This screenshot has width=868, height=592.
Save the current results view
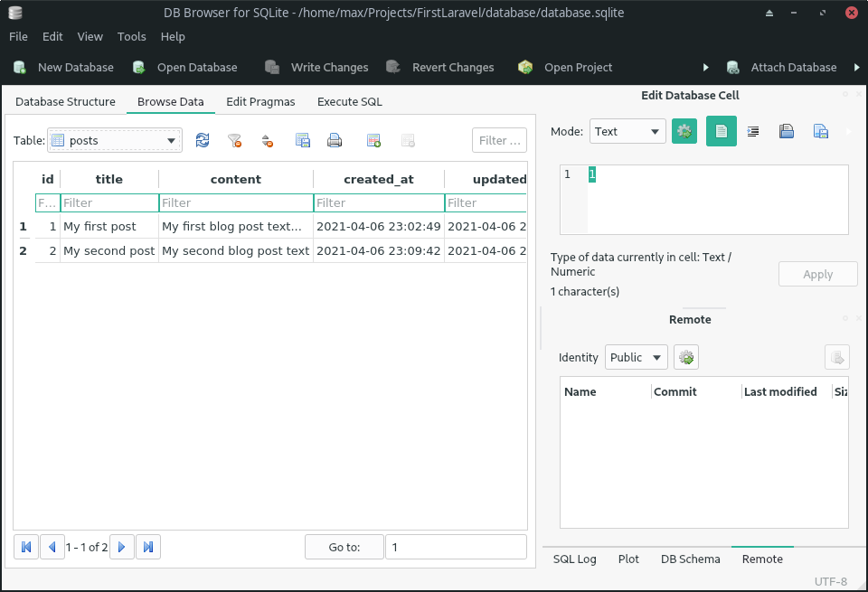click(x=302, y=140)
